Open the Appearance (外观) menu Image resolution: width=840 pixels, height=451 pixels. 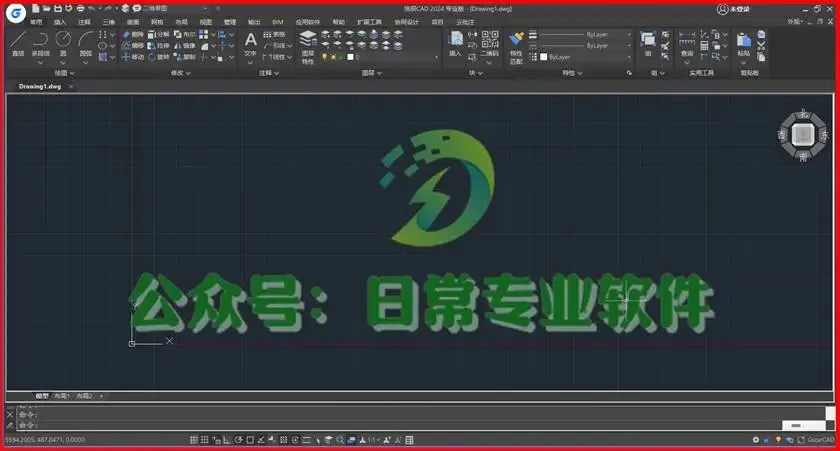794,21
